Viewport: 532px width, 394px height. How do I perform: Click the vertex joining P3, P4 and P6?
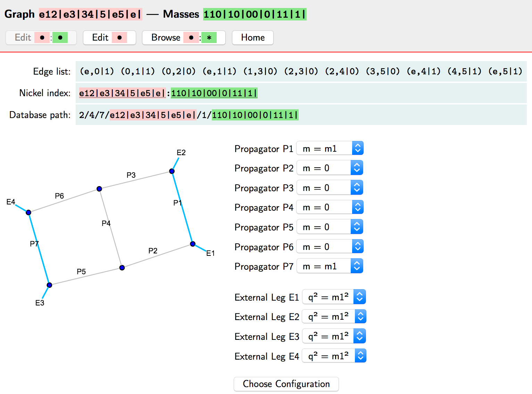click(99, 189)
